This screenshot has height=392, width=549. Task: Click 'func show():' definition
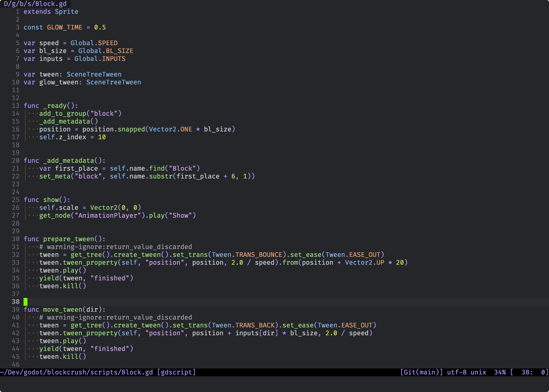(47, 200)
